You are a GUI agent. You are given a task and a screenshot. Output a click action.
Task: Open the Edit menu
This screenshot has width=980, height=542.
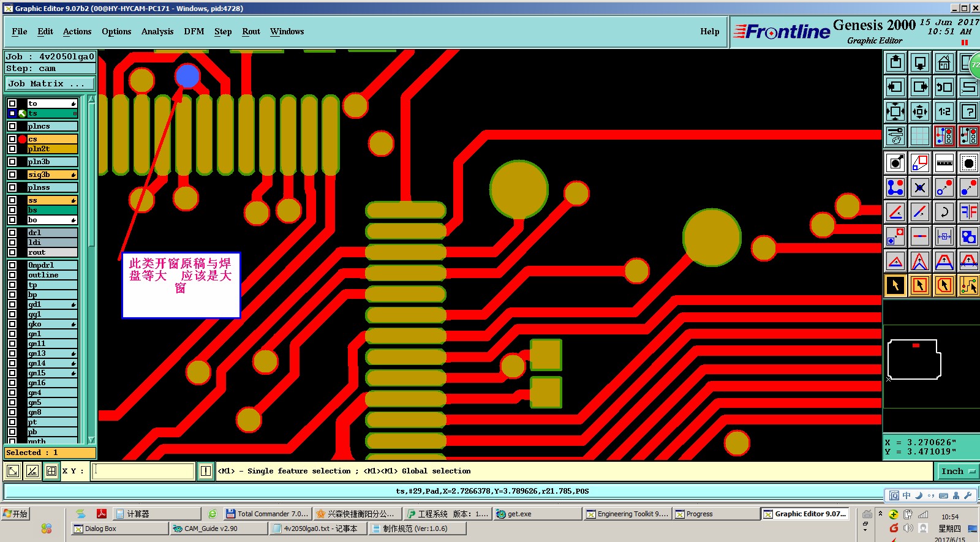tap(45, 31)
